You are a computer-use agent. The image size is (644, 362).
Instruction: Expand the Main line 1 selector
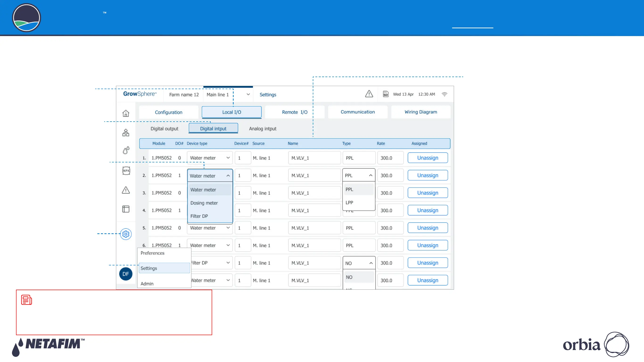coord(228,95)
